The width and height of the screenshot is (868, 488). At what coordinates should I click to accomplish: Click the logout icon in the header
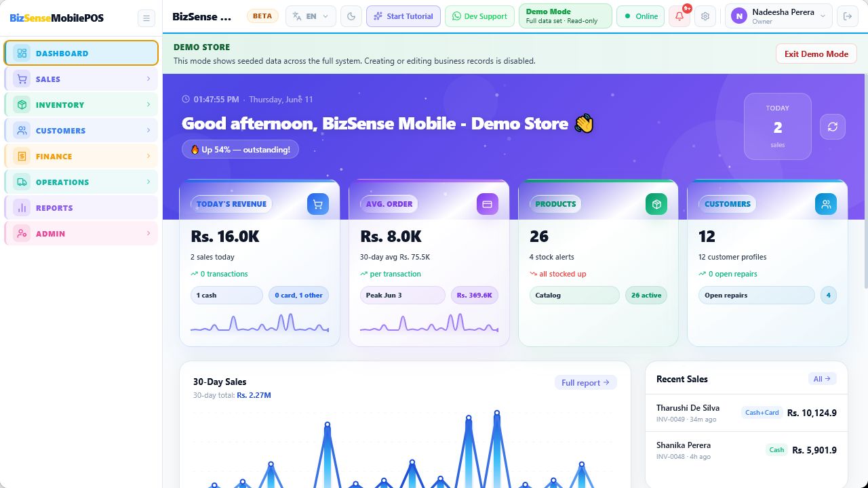847,16
